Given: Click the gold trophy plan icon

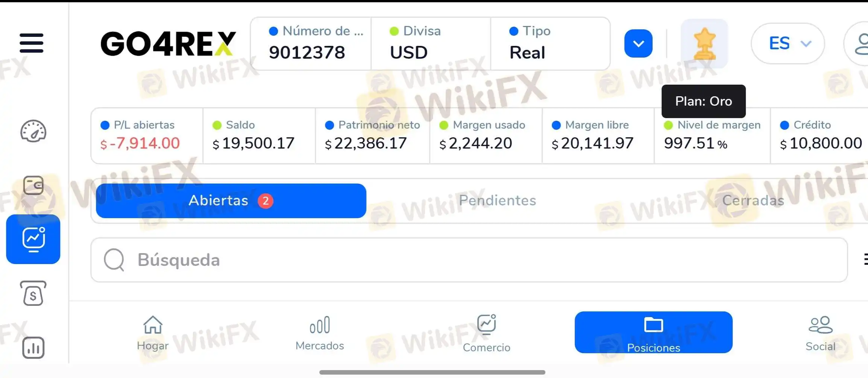Looking at the screenshot, I should [704, 43].
